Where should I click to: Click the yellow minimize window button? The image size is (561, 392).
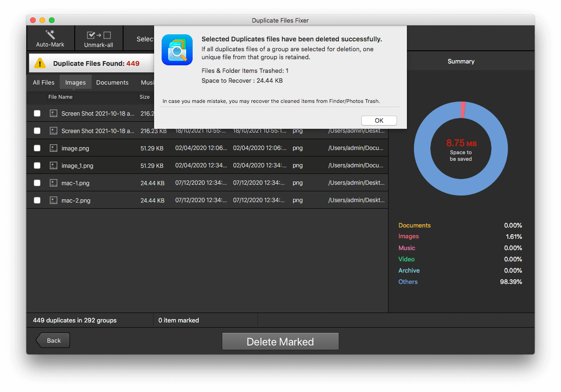pos(42,20)
